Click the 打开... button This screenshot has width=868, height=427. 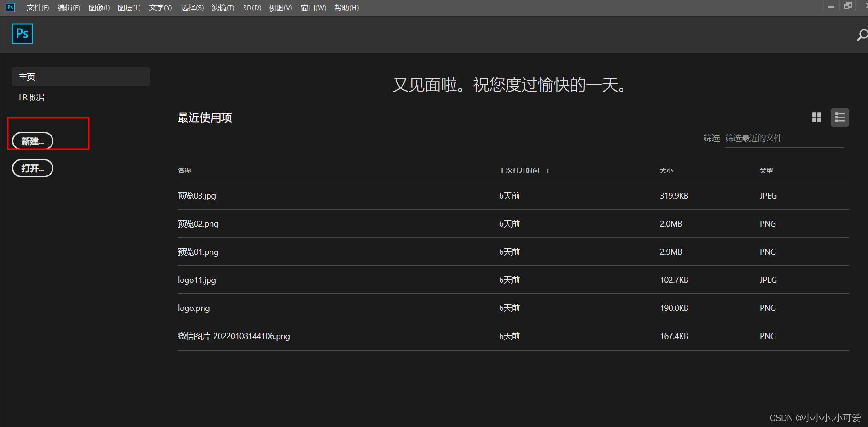click(x=33, y=168)
